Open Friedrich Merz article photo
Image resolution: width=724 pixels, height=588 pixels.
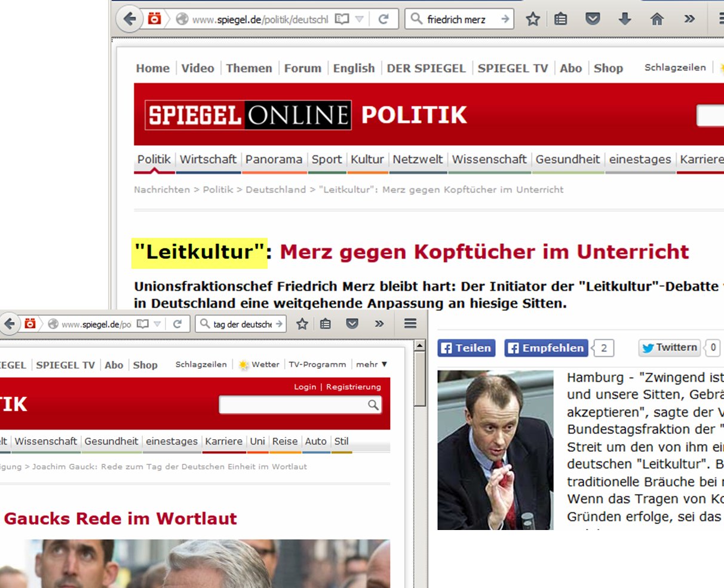495,450
